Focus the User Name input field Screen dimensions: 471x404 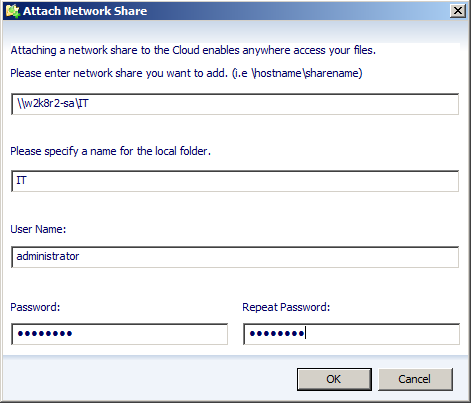coord(235,257)
